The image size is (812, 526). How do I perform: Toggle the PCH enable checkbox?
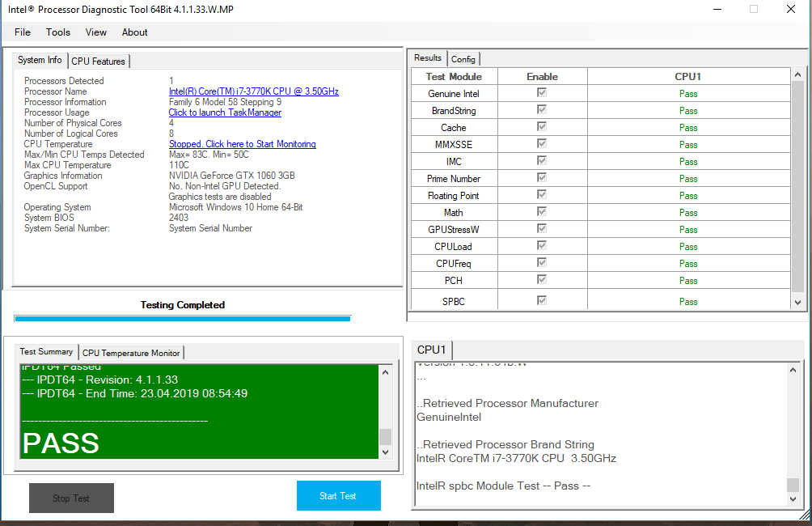click(x=542, y=279)
